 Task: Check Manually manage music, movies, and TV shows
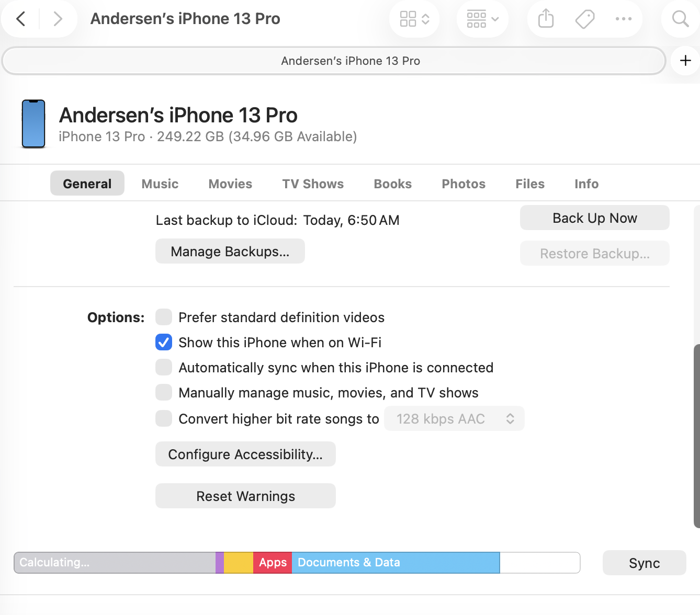164,392
